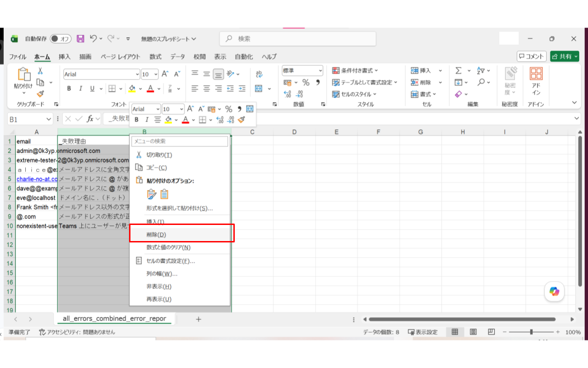Open the number format 標準 dropdown
Viewport: 588px width, 368px height.
coord(320,71)
